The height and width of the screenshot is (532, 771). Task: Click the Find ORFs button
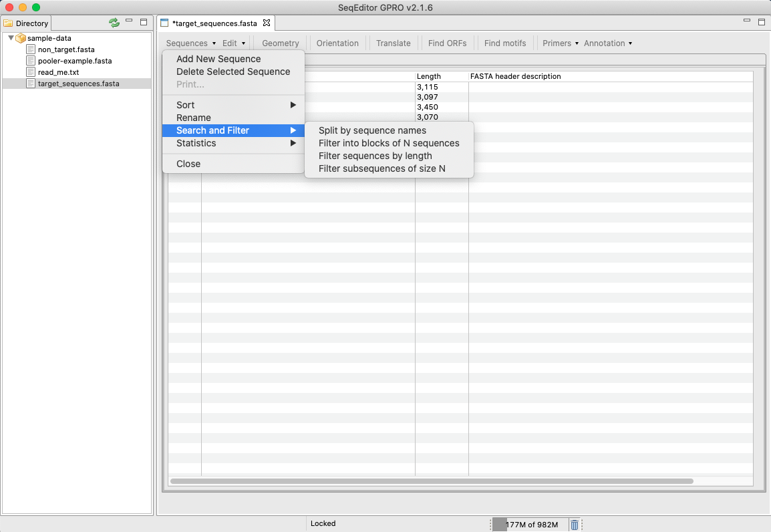tap(447, 43)
